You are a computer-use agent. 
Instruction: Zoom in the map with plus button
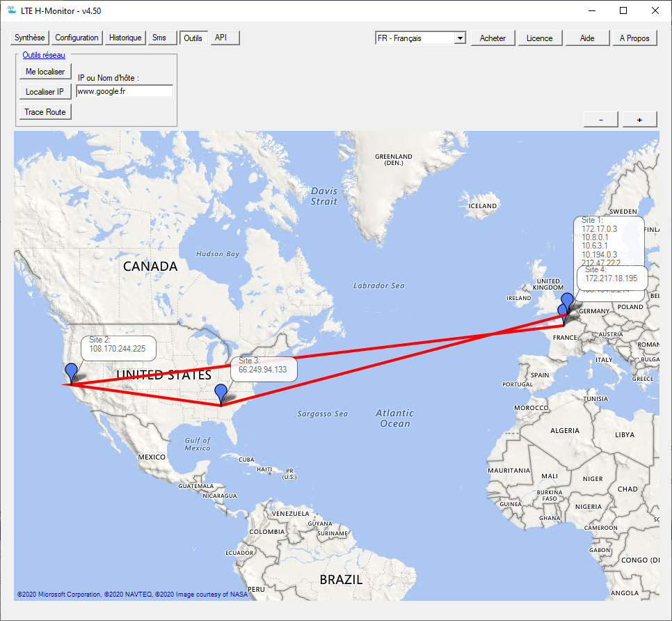pos(640,120)
